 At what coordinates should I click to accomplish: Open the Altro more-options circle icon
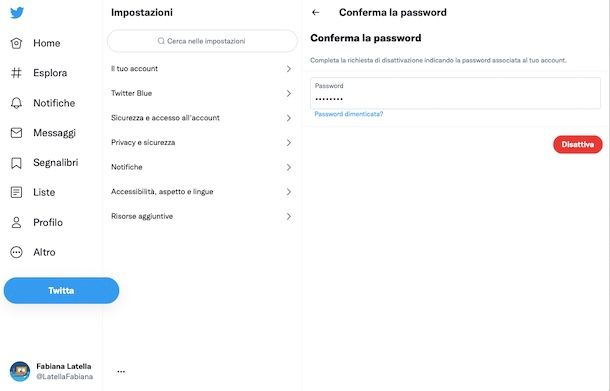[x=16, y=252]
